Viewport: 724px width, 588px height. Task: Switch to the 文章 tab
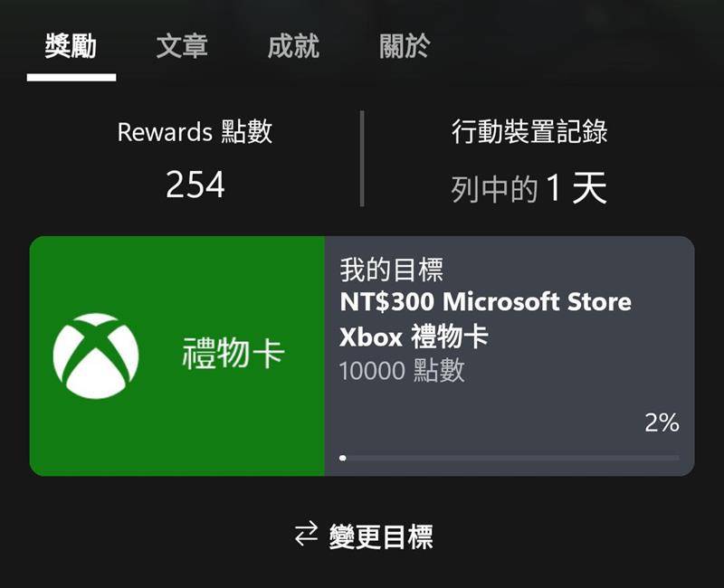(182, 46)
